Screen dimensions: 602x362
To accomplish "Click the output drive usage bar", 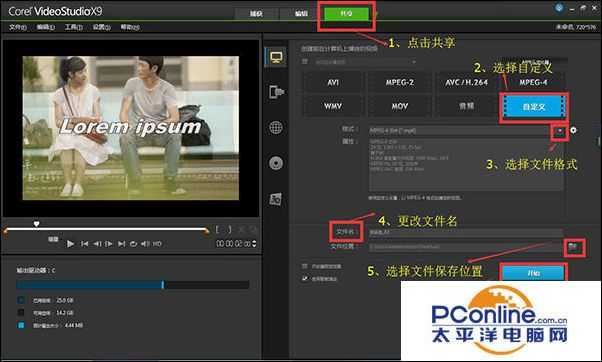I will [x=133, y=284].
